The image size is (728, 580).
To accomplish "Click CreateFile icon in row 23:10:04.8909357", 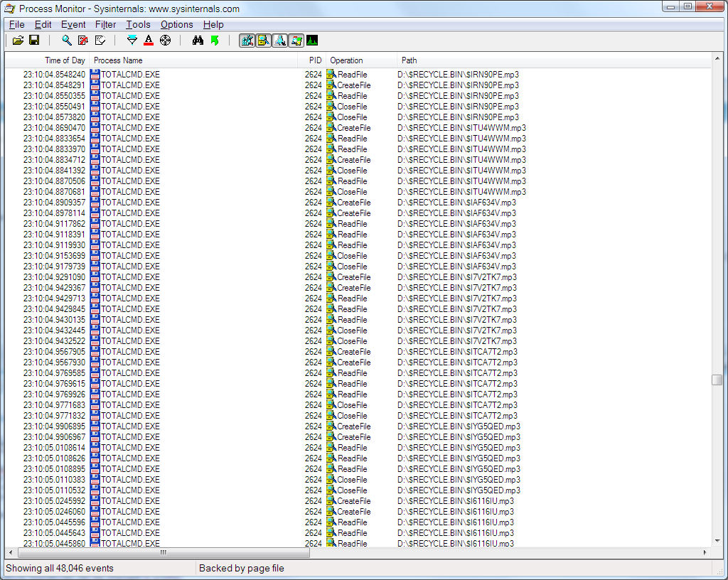I will [331, 203].
